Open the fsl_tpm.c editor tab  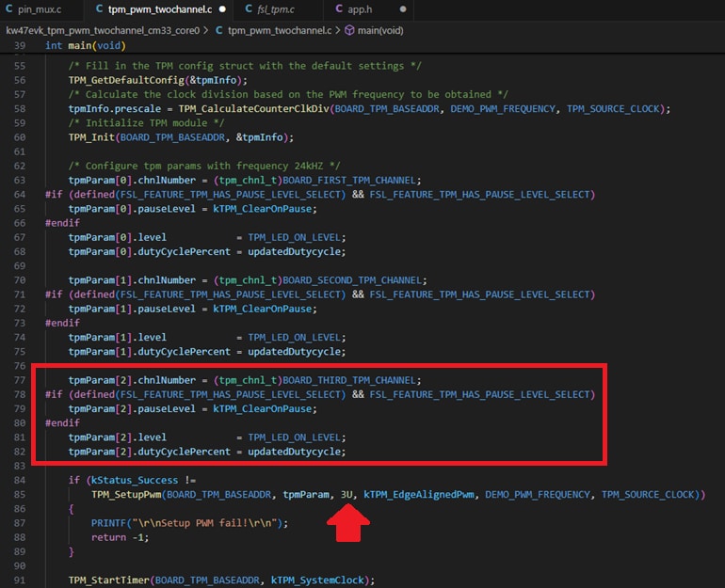pos(275,9)
